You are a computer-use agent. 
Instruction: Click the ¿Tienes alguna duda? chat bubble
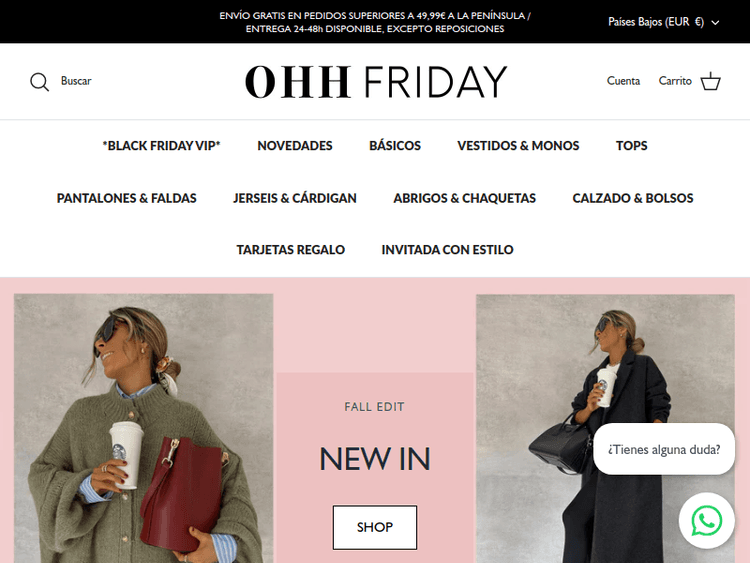click(x=664, y=450)
